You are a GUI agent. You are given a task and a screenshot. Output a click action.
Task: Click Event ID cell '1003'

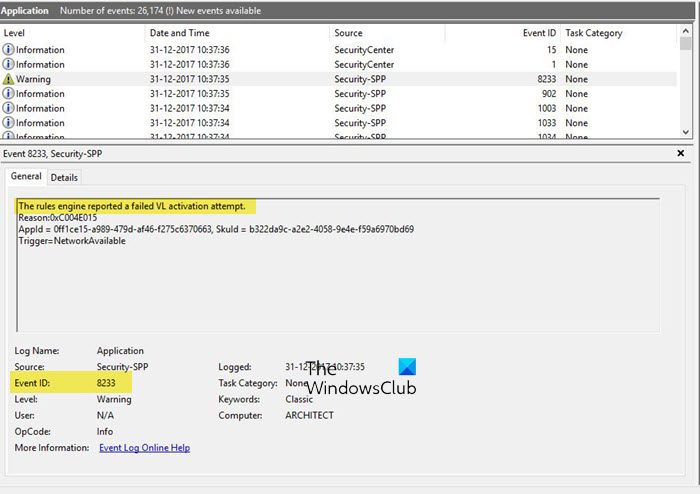547,108
